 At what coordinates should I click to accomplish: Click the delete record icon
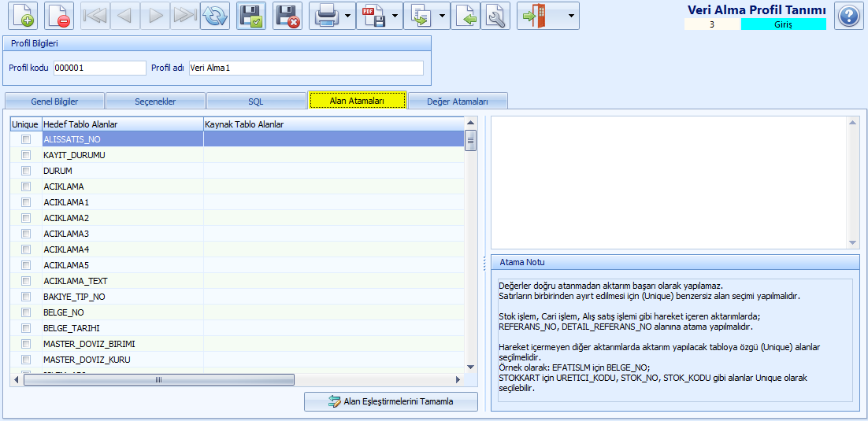(x=58, y=16)
